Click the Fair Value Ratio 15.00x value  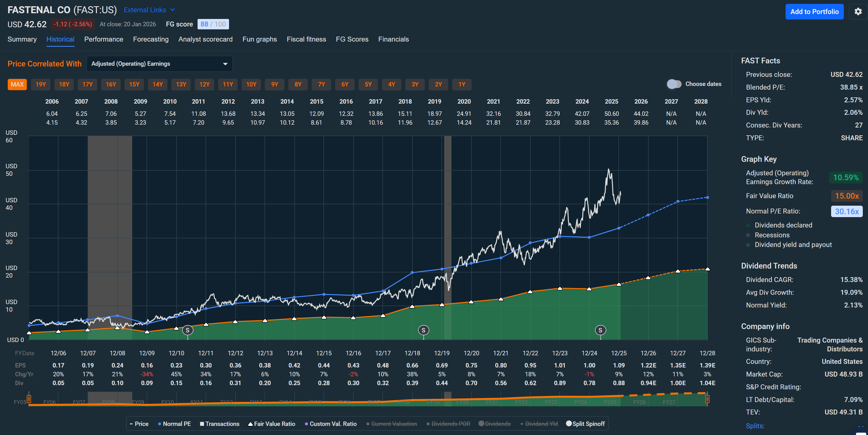846,196
